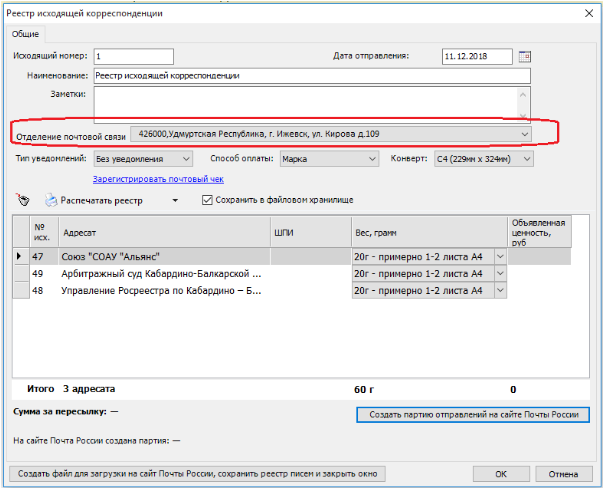Expand the Отделение почтовой связи dropdown
This screenshot has height=490, width=605.
524,133
